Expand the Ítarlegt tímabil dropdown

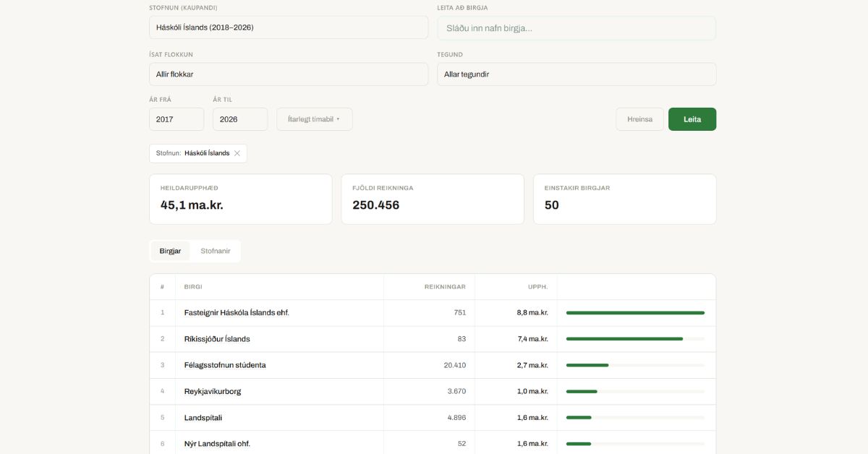pos(314,119)
